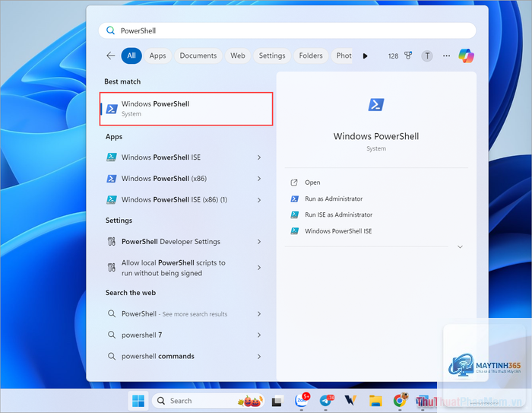532x413 pixels.
Task: Click the Allow local scripts tools icon
Action: pos(111,268)
